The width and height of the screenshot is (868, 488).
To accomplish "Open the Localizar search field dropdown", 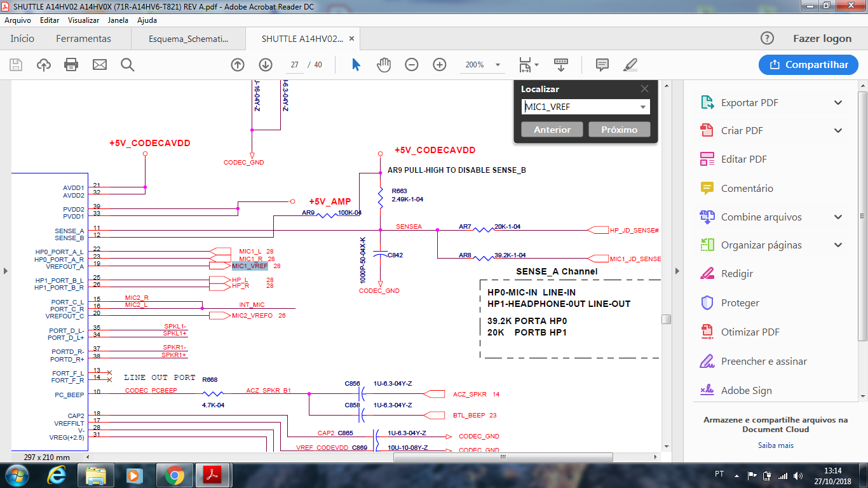I will pos(643,107).
